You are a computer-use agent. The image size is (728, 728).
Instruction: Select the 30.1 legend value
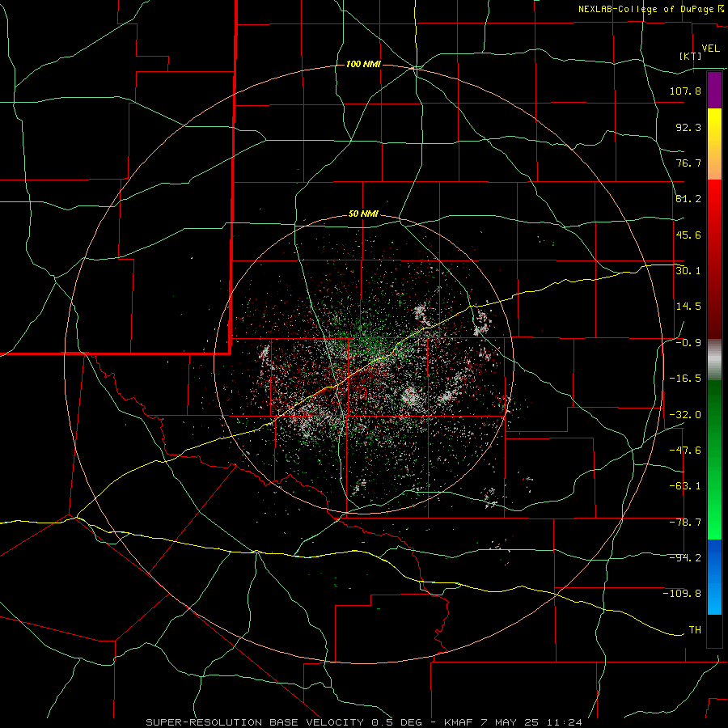coord(688,271)
